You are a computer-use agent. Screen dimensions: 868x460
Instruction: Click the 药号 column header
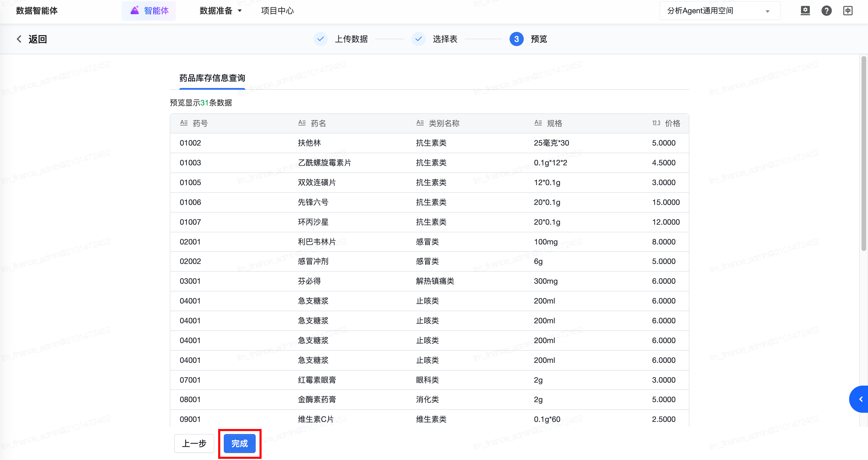[200, 123]
